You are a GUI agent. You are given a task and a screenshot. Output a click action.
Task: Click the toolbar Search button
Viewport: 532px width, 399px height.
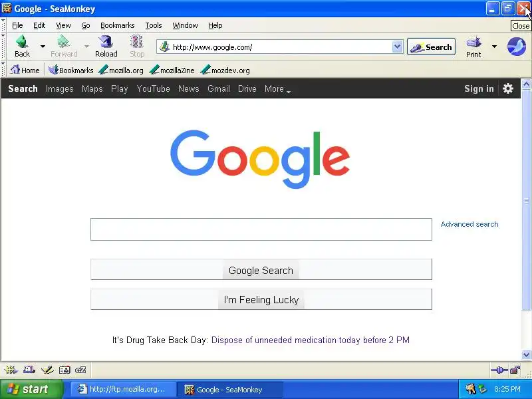point(431,47)
